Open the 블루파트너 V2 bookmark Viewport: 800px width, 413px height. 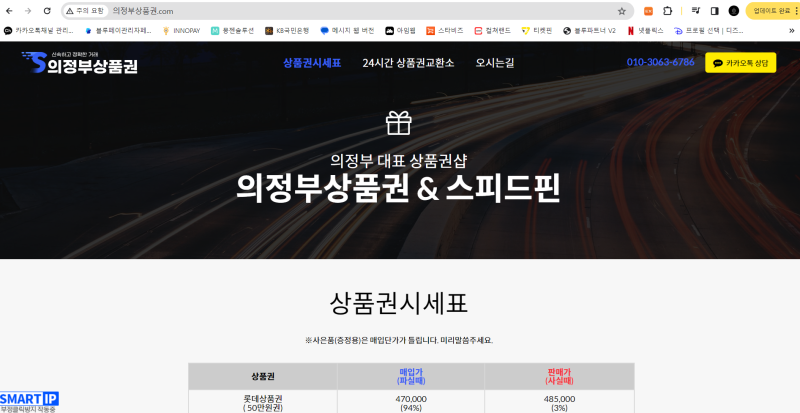590,31
